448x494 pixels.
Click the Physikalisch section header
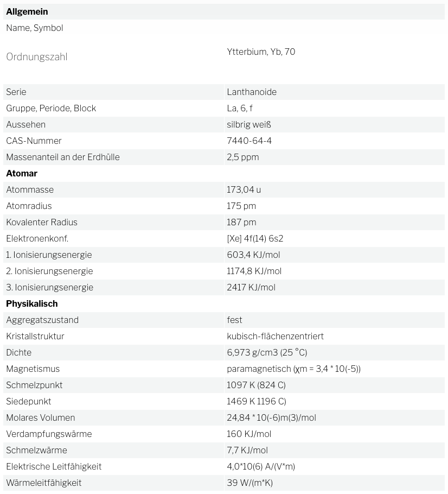(32, 303)
